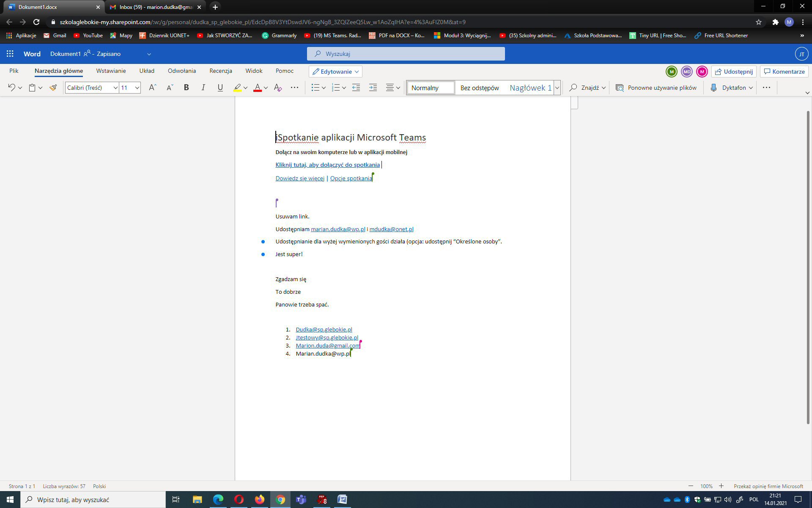Toggle Bold formatting

pos(186,88)
